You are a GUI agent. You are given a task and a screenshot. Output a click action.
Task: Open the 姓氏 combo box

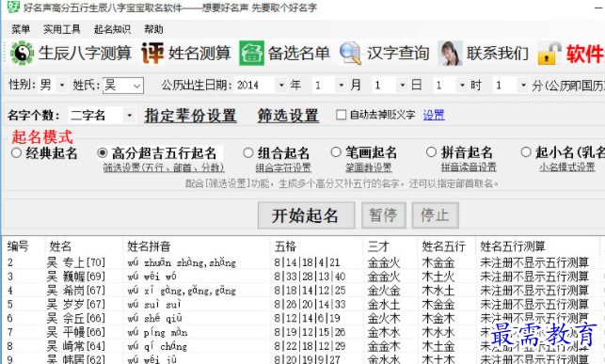(x=123, y=86)
